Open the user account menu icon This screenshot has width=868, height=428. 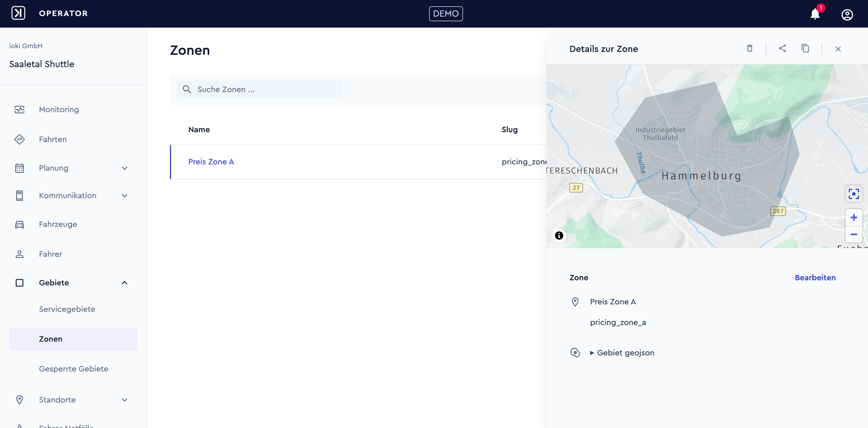(x=847, y=14)
